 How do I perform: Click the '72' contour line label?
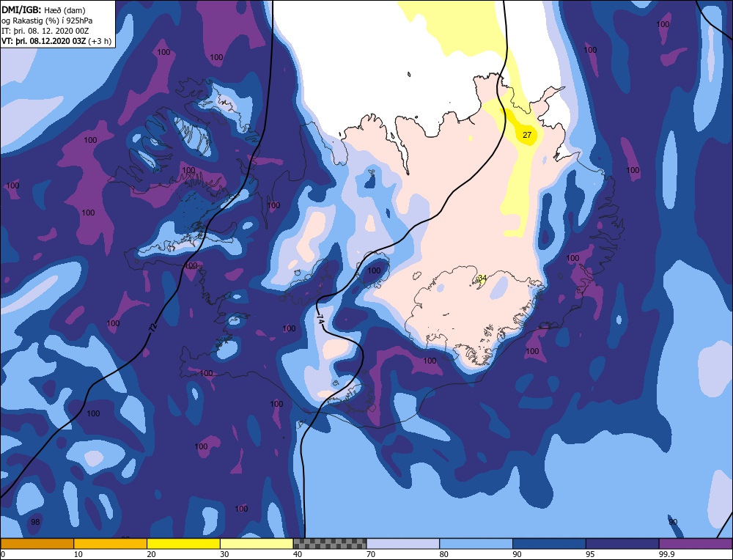(152, 328)
